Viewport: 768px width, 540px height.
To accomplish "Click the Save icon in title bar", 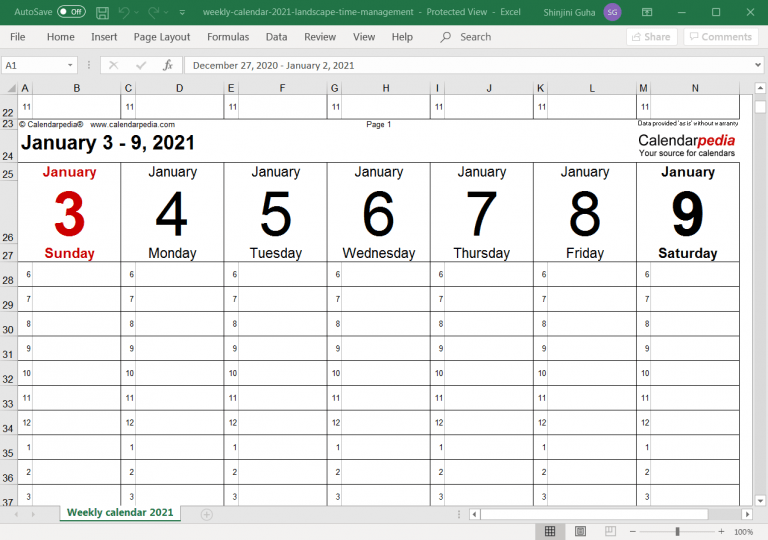I will [x=101, y=12].
